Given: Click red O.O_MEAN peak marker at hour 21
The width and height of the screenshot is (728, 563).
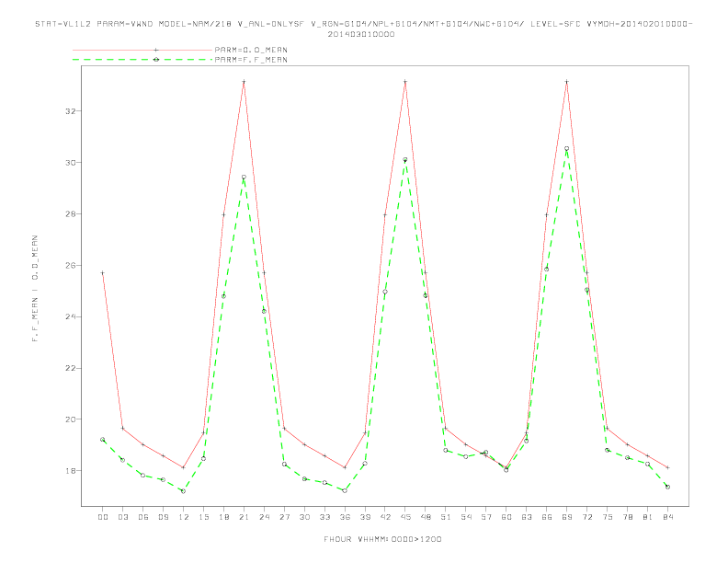Looking at the screenshot, I should (x=244, y=82).
